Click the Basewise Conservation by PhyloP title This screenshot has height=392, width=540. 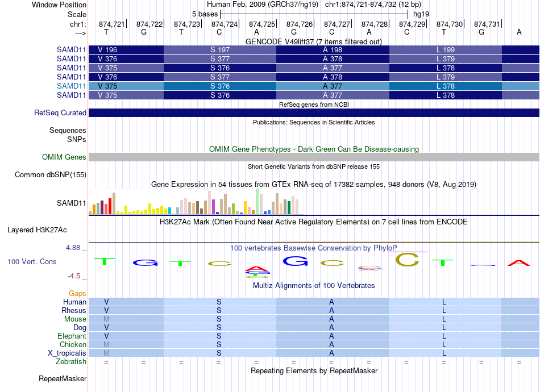pos(314,248)
